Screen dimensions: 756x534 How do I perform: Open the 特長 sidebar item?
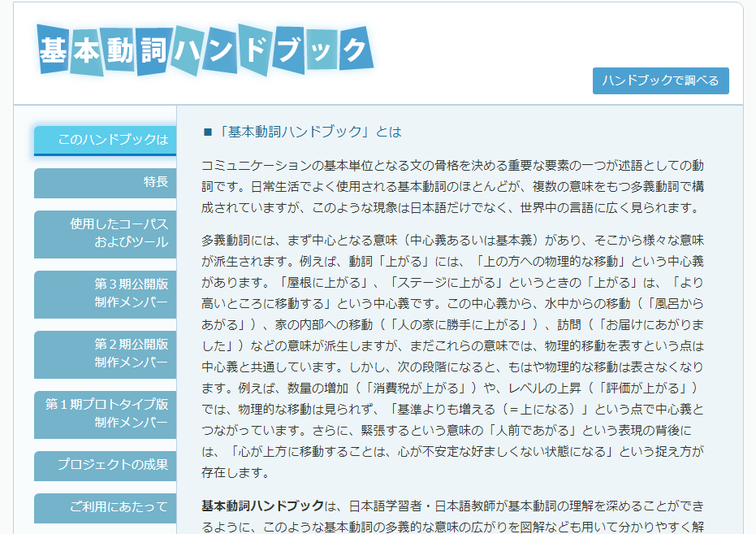105,183
